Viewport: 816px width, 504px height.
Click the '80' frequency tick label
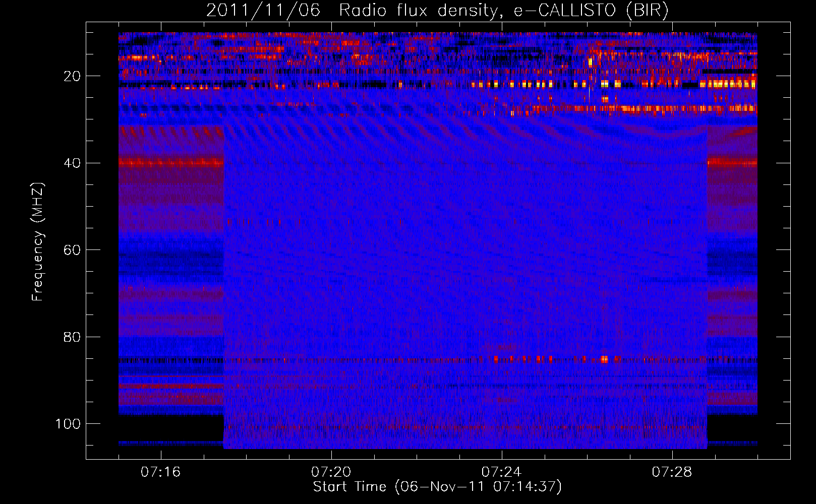click(72, 337)
